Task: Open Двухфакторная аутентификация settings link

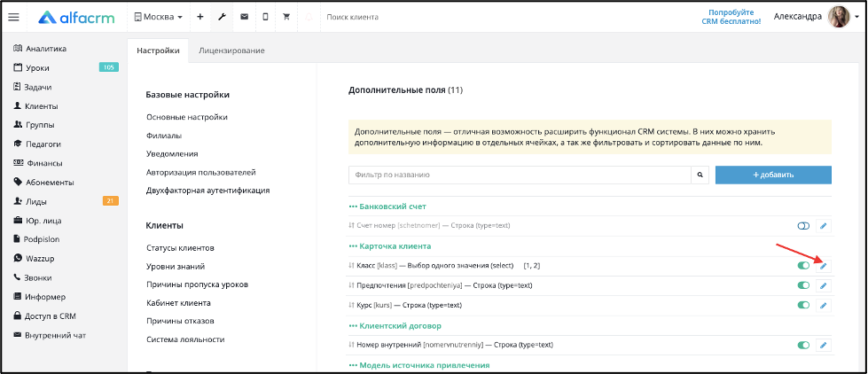Action: coord(207,191)
